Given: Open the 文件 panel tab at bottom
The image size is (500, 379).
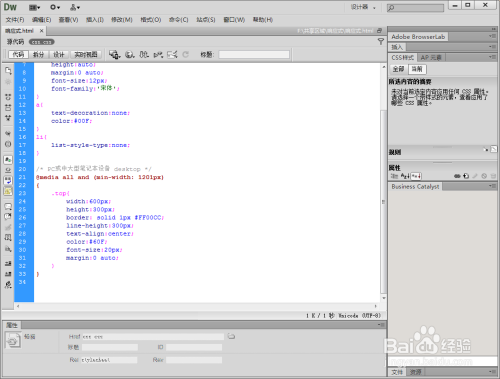Looking at the screenshot, I should 397,372.
